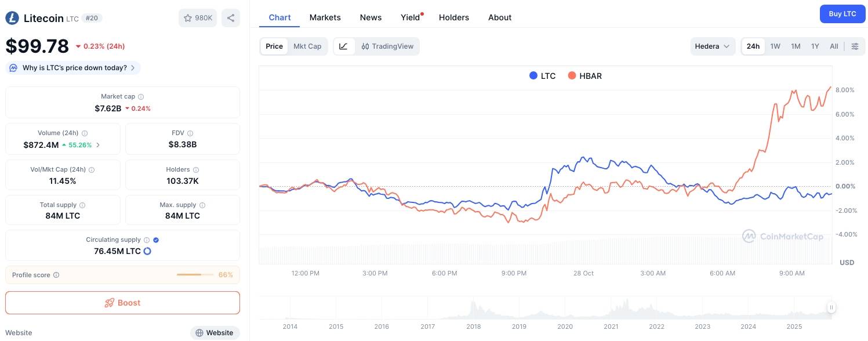Screen dimensions: 868x341
Task: Open chart settings via sliders icon
Action: point(855,46)
